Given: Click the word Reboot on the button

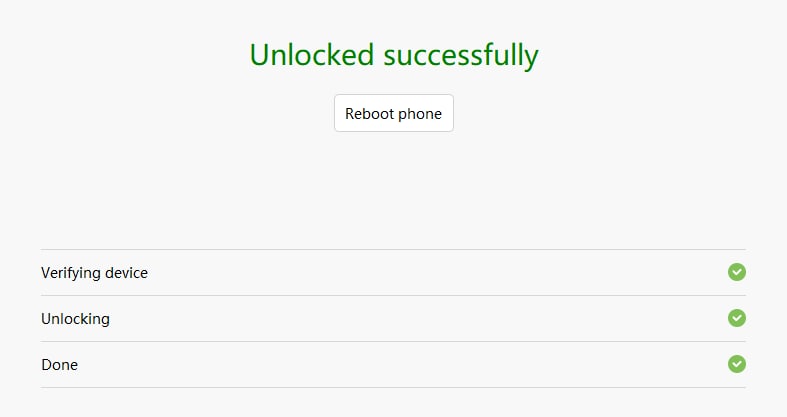Looking at the screenshot, I should (369, 113).
